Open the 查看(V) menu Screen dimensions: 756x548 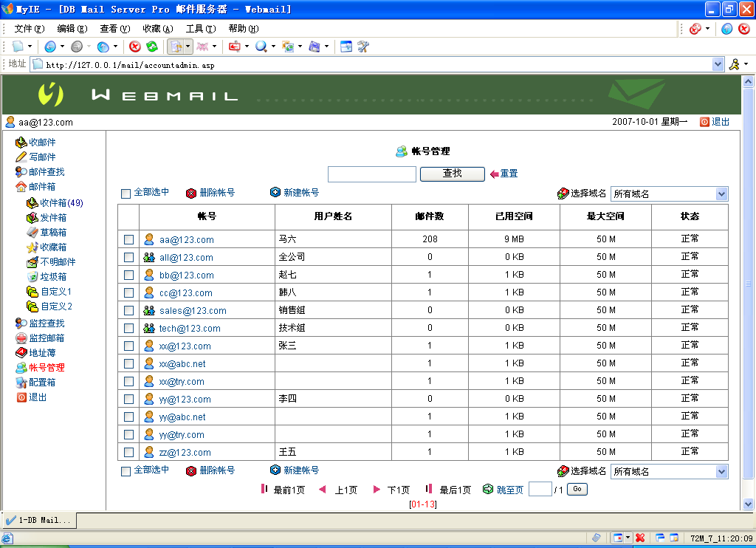tap(114, 29)
